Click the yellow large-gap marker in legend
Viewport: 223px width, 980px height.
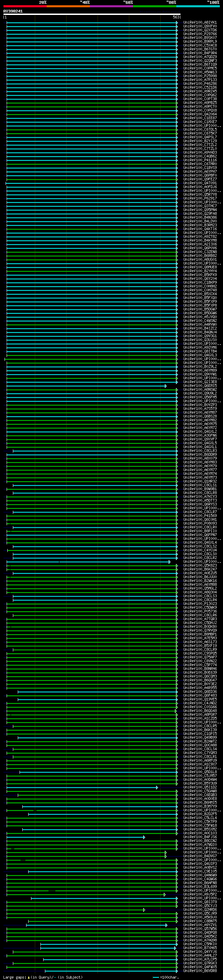pos(29,977)
